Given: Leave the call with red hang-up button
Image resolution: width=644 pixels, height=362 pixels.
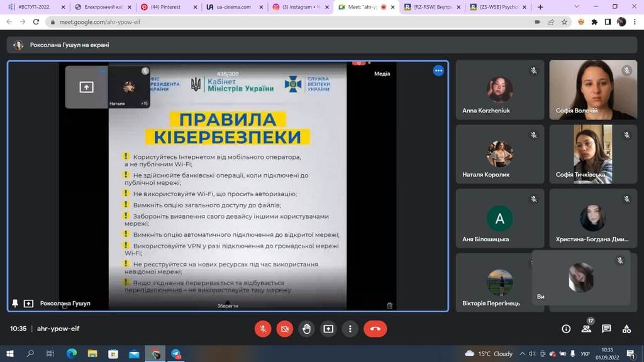Looking at the screenshot, I should [x=375, y=329].
